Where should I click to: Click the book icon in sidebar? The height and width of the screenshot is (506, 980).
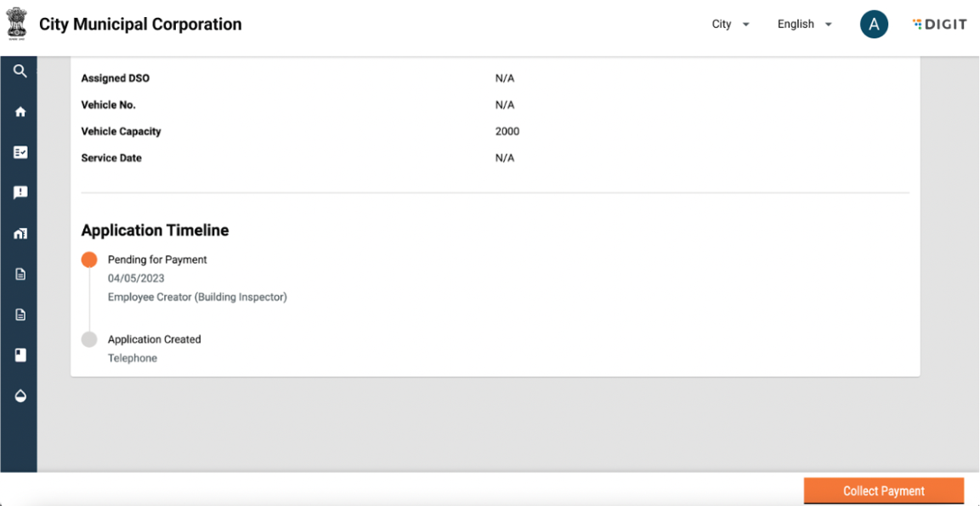click(x=20, y=355)
